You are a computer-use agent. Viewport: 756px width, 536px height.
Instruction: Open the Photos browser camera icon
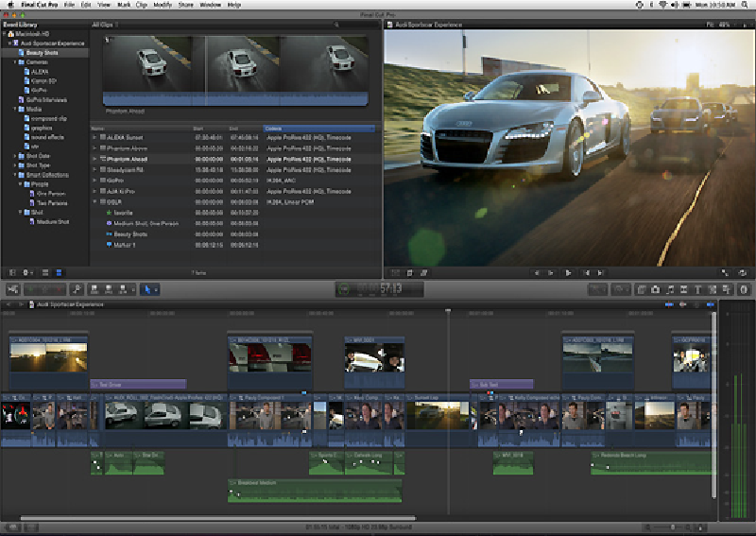655,289
